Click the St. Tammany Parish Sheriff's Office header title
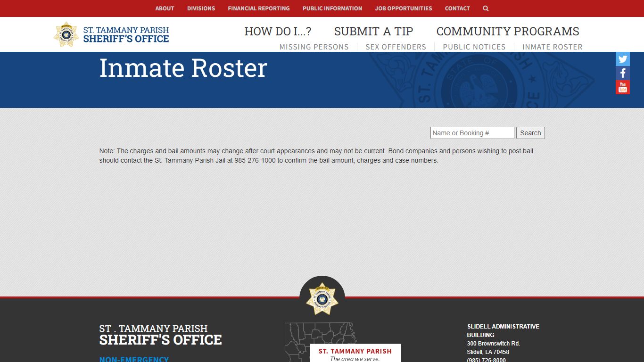 pyautogui.click(x=126, y=34)
